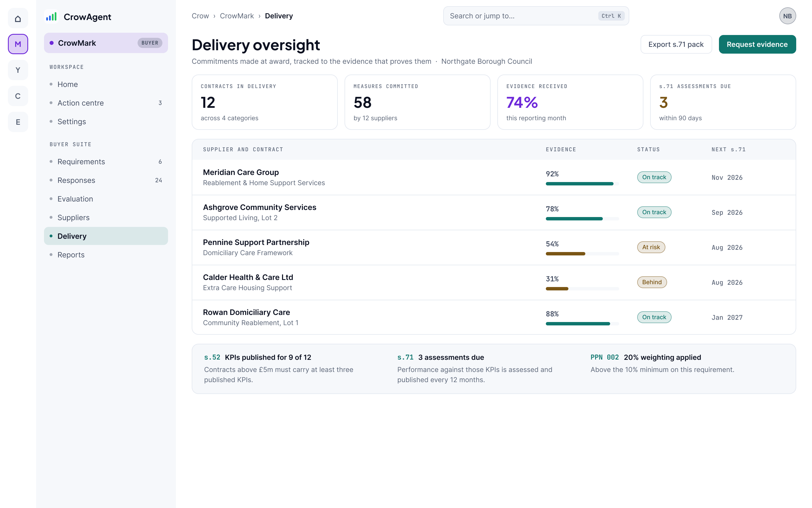Sort by the Next s.71 column header
This screenshot has height=508, width=812.
(729, 150)
